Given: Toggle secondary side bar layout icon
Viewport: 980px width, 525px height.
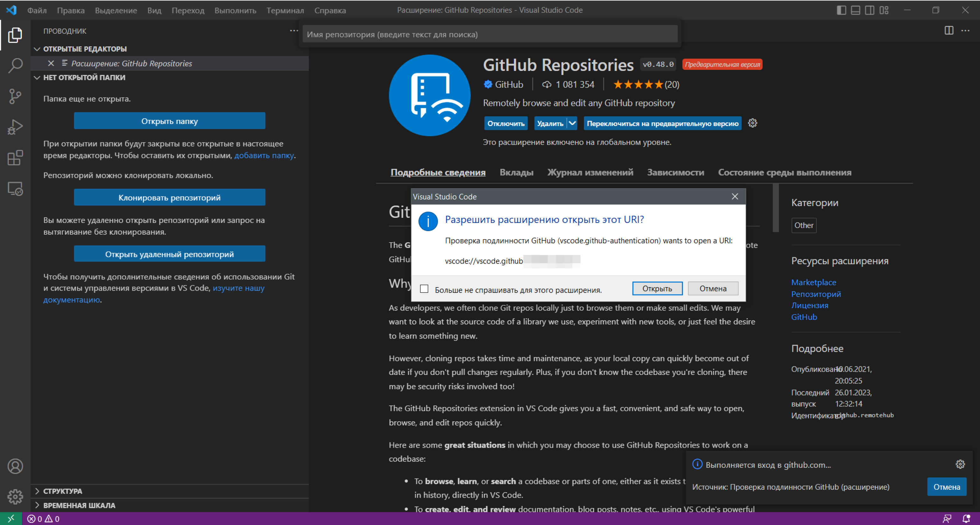Looking at the screenshot, I should point(870,10).
